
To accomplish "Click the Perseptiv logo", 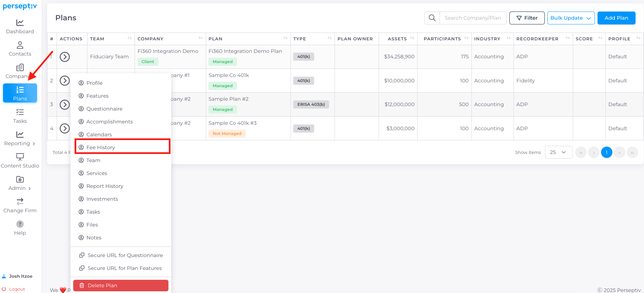I will pyautogui.click(x=20, y=6).
